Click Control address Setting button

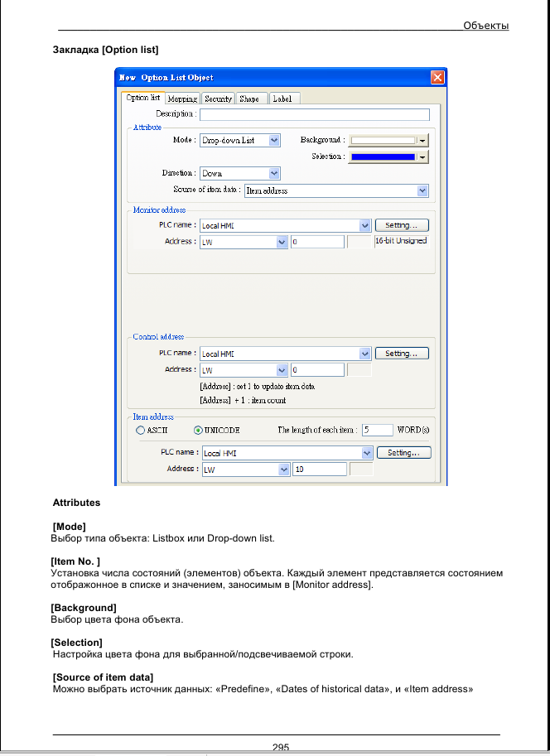pyautogui.click(x=402, y=354)
